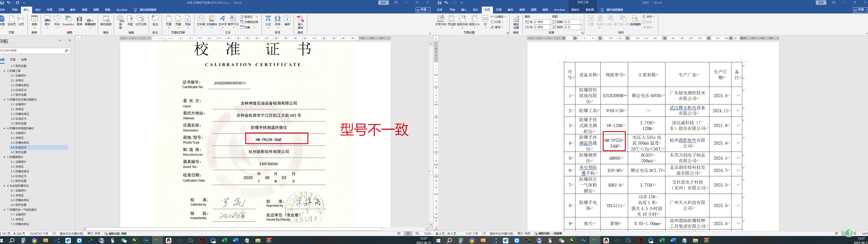868x244 pixels.
Task: Click the certificate number JH20250603003511
Action: tap(230, 83)
